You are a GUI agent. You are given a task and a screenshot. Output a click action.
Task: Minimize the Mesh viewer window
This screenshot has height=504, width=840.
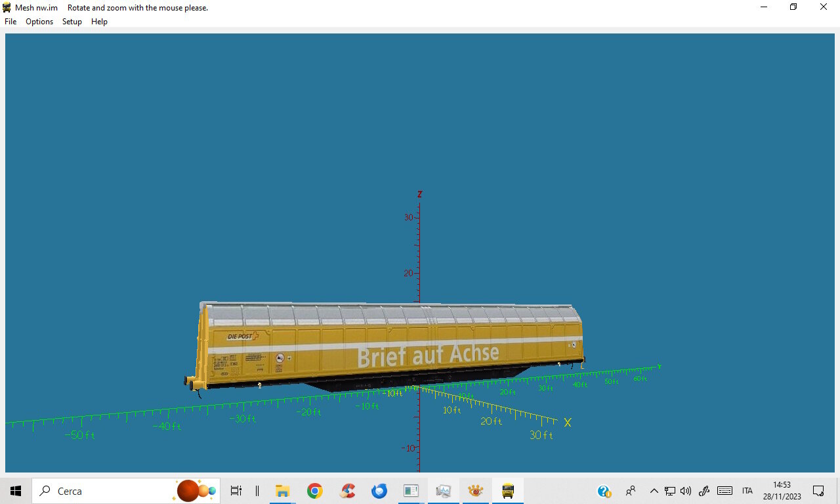[x=764, y=7]
